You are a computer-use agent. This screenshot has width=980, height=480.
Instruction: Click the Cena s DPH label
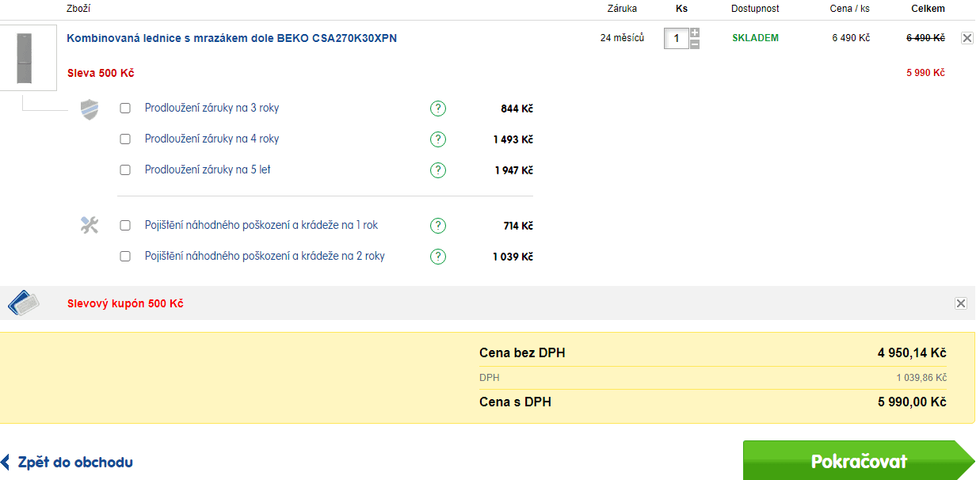click(515, 402)
